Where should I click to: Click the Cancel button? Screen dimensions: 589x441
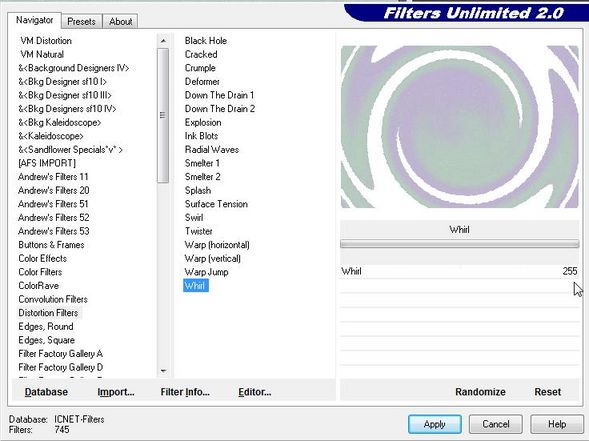click(x=495, y=424)
